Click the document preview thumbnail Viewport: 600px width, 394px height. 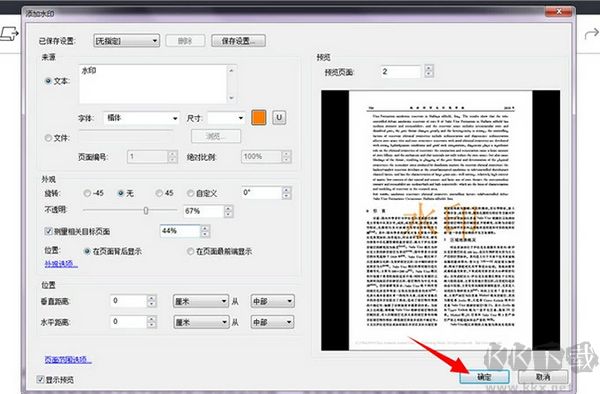pyautogui.click(x=440, y=220)
